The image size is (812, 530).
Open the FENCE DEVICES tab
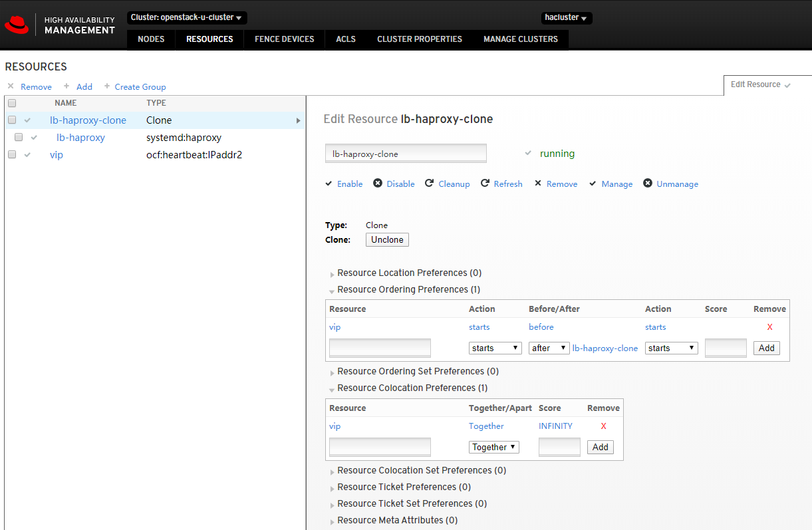(x=284, y=39)
